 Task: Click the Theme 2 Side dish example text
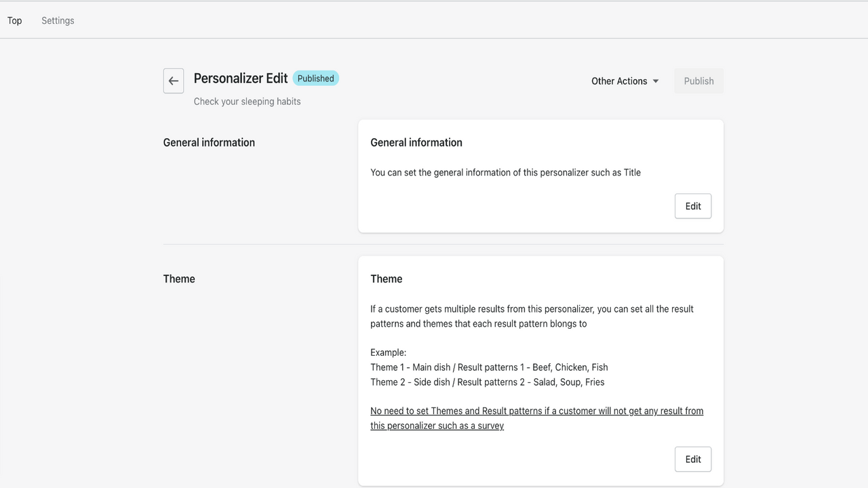(x=487, y=382)
